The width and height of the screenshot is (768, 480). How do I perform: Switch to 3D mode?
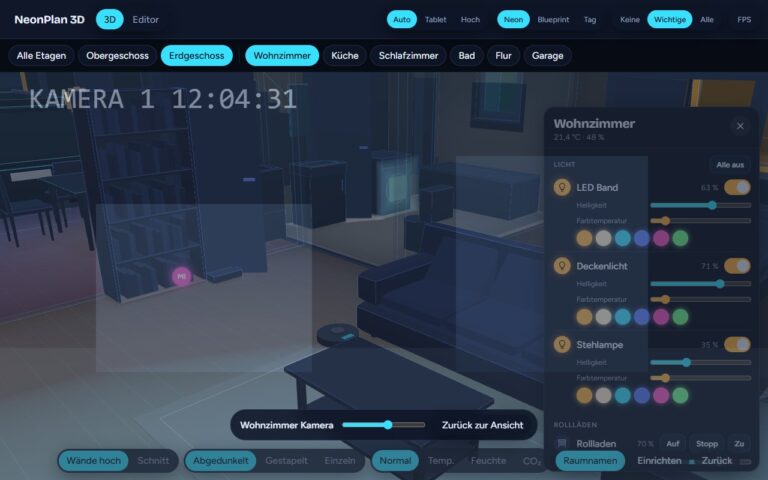pos(110,20)
